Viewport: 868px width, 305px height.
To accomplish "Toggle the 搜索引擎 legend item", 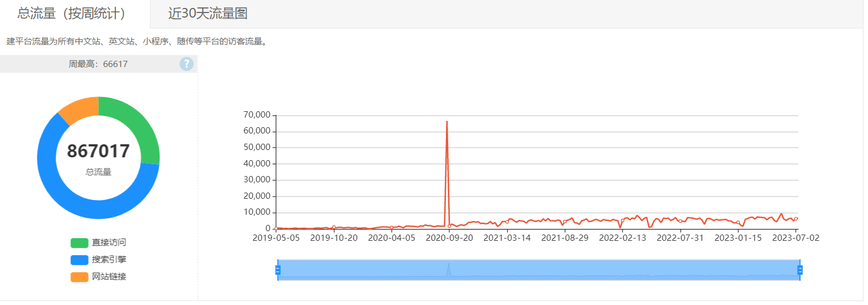I will click(x=98, y=260).
